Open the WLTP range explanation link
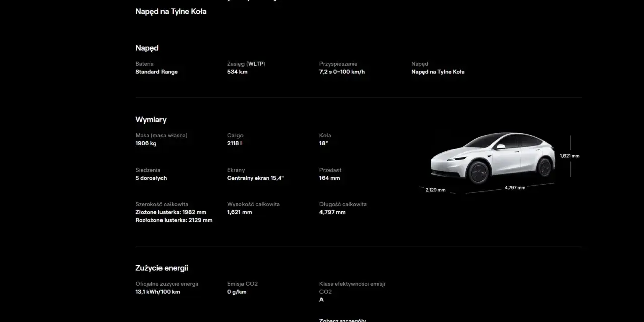This screenshot has width=644, height=322. [256, 64]
